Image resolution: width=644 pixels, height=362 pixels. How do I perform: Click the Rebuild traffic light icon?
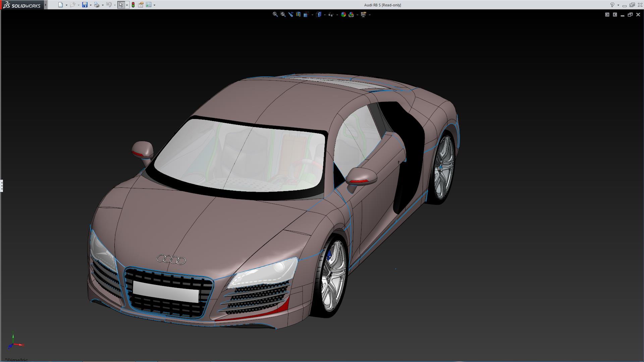click(133, 5)
